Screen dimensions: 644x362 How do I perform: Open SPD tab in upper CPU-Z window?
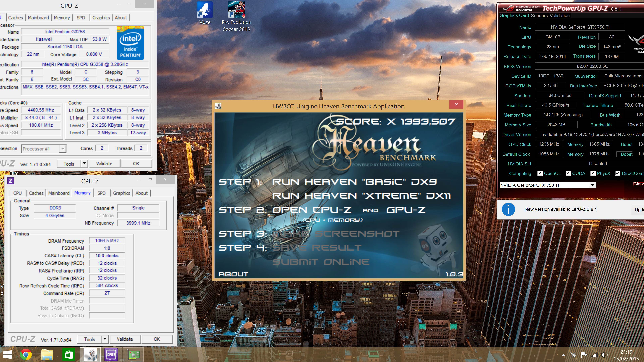pyautogui.click(x=81, y=17)
